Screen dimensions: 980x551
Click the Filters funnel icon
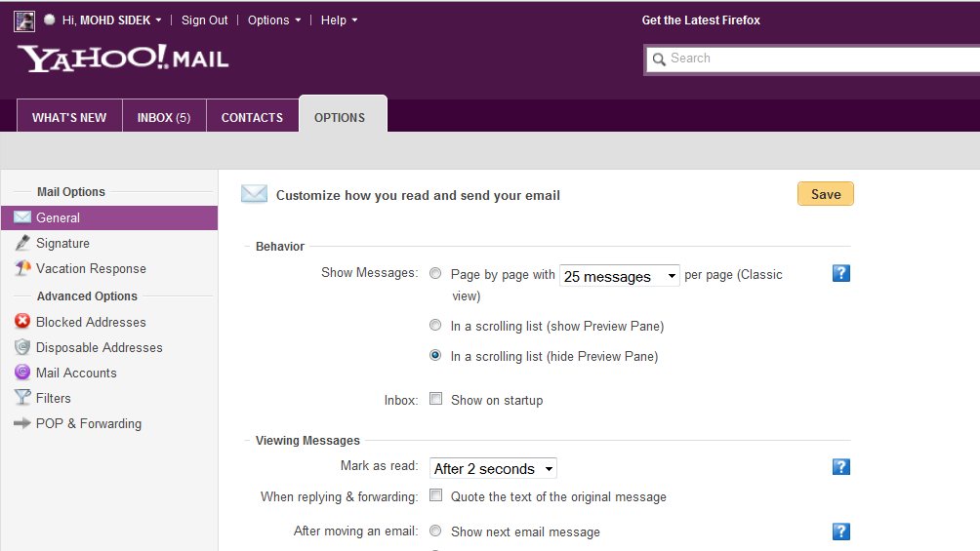click(22, 397)
